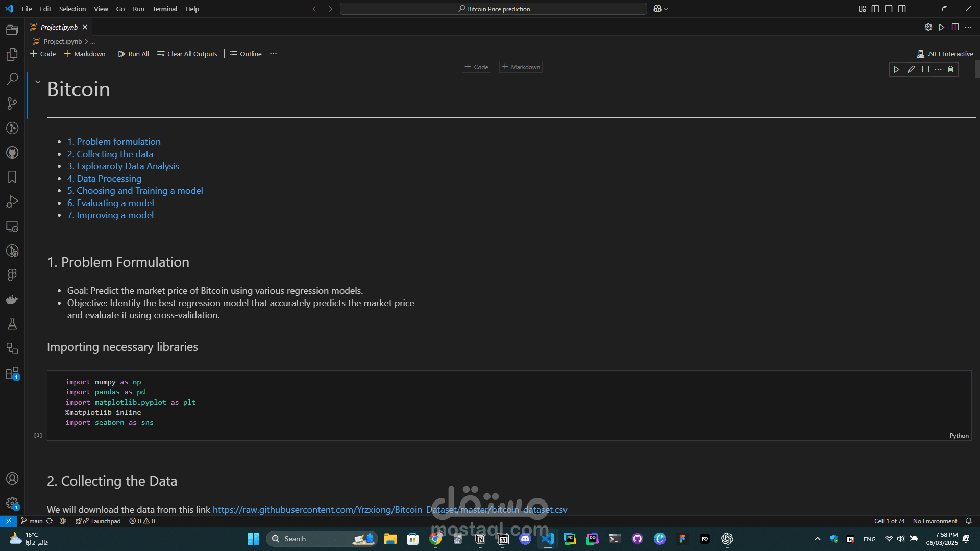Follow the '3. Exploraroty Data Analysis' link
980x551 pixels.
pyautogui.click(x=123, y=166)
